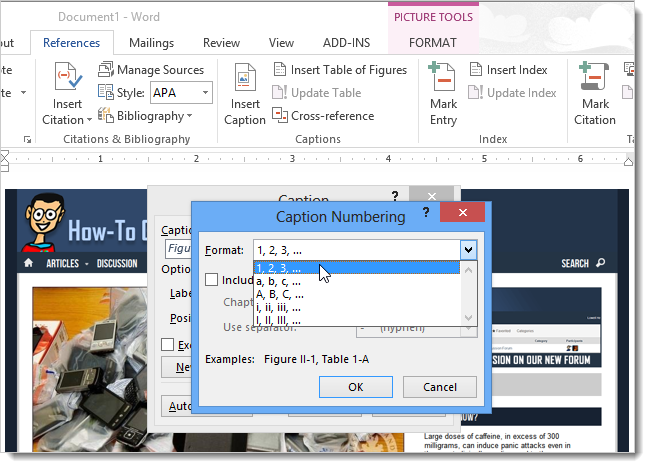Toggle the Include chapter number checkbox
The image size is (650, 468).
211,280
